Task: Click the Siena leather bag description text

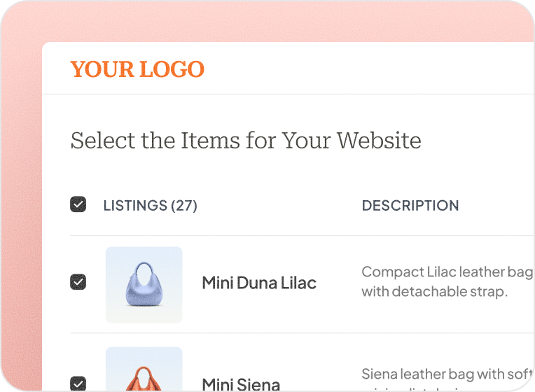Action: point(447,374)
